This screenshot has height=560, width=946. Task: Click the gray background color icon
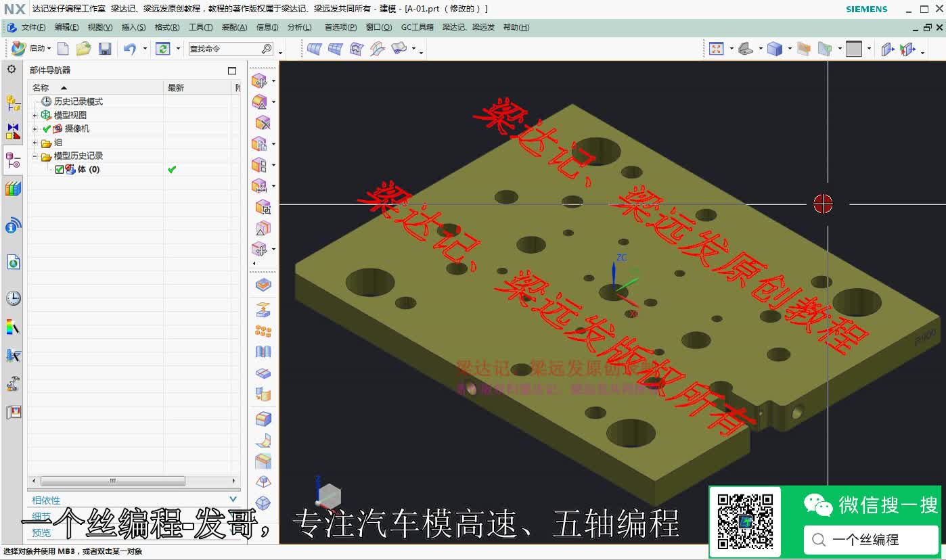pyautogui.click(x=854, y=49)
